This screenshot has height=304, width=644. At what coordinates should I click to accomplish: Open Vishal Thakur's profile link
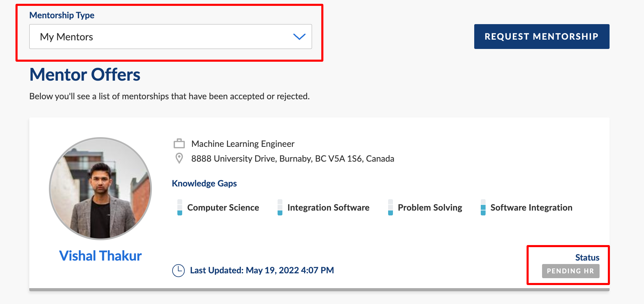pos(100,256)
